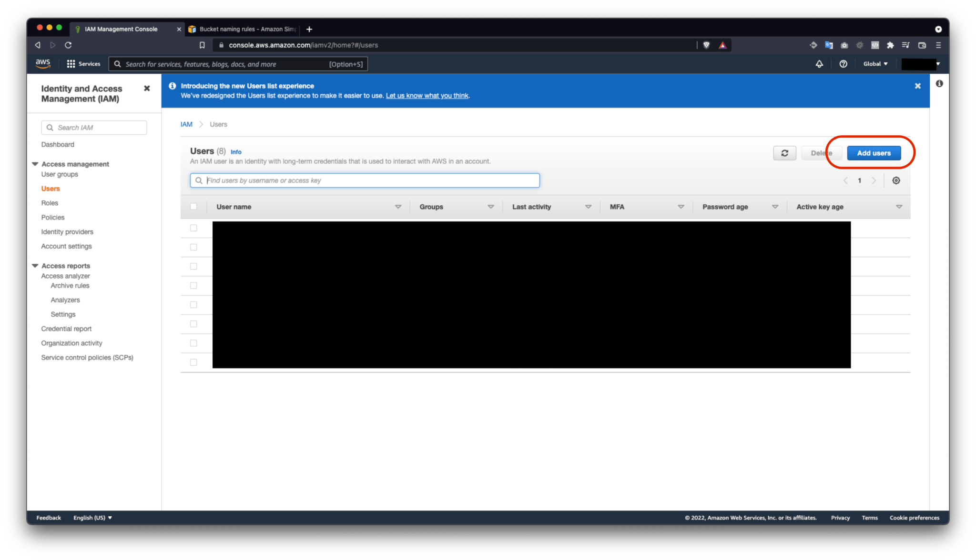The width and height of the screenshot is (976, 560).
Task: Toggle the select-all checkbox in the header row
Action: pyautogui.click(x=194, y=206)
